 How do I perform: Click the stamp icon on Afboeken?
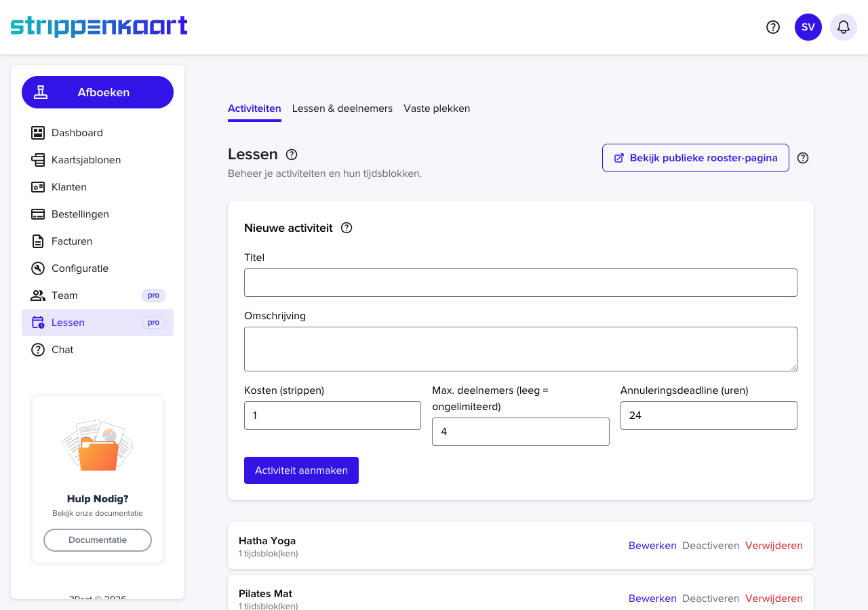(x=41, y=92)
